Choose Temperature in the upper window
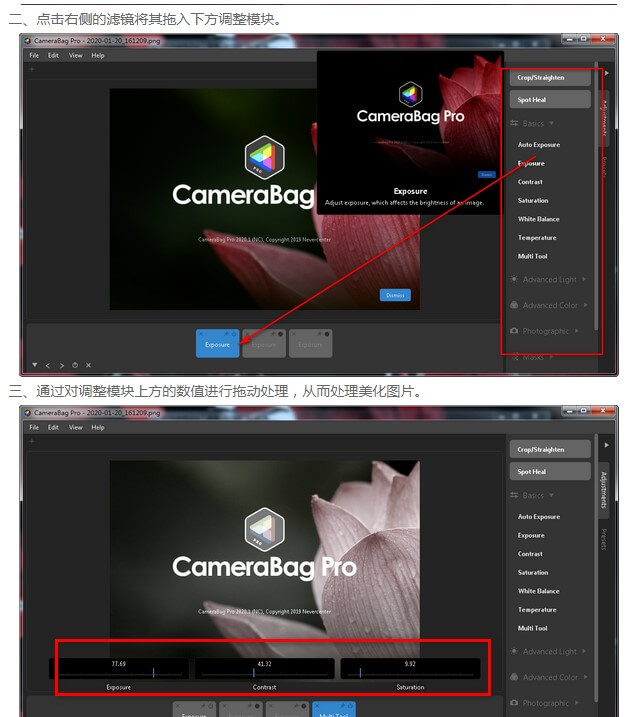 [x=537, y=238]
